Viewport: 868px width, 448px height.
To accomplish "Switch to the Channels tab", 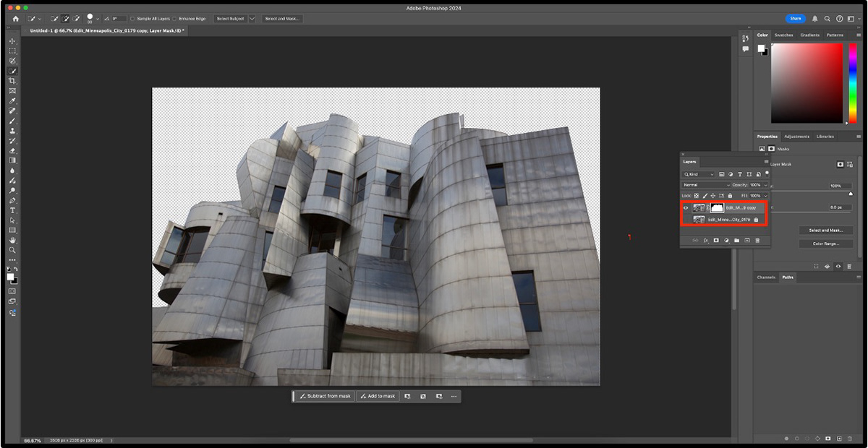I will click(766, 277).
